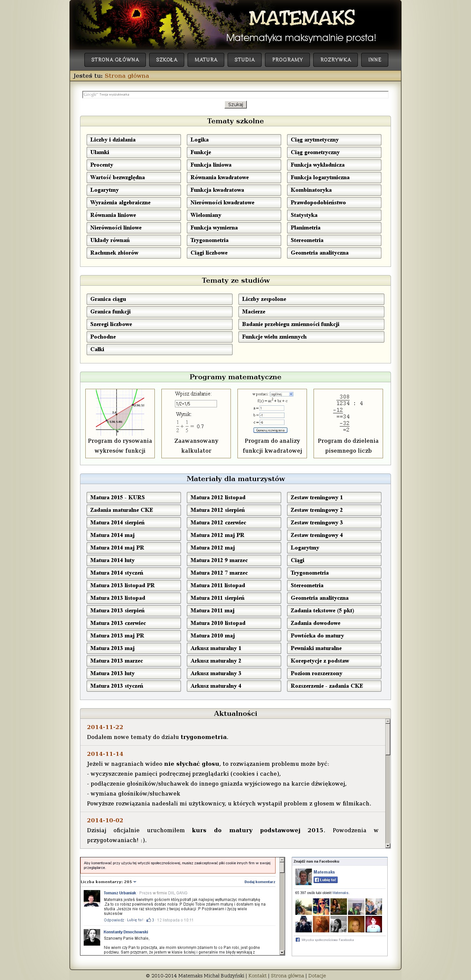Open the advanced calculator program tile
Viewport: 471px width, 980px height.
[196, 423]
